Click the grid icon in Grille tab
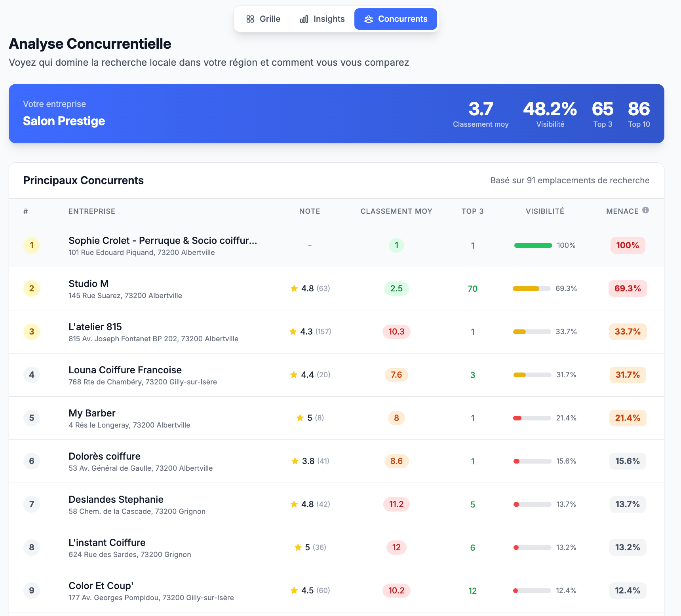This screenshot has height=616, width=681. [x=250, y=19]
